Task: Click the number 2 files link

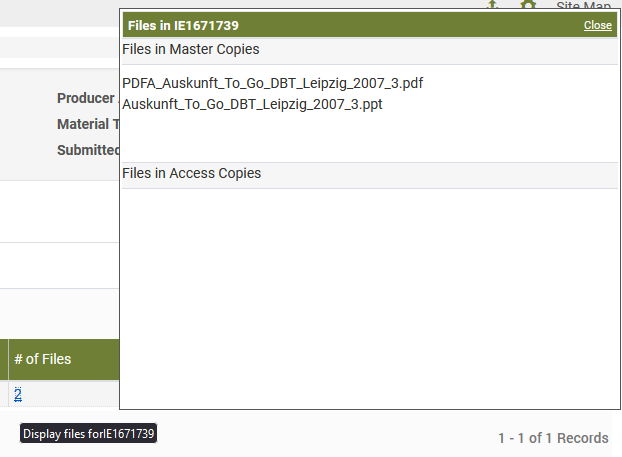Action: coord(18,394)
